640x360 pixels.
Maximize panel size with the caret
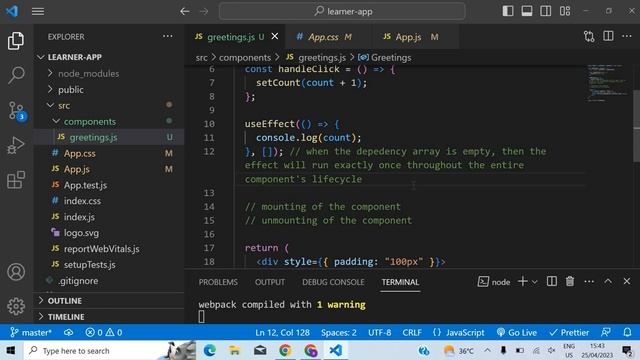[x=608, y=281]
